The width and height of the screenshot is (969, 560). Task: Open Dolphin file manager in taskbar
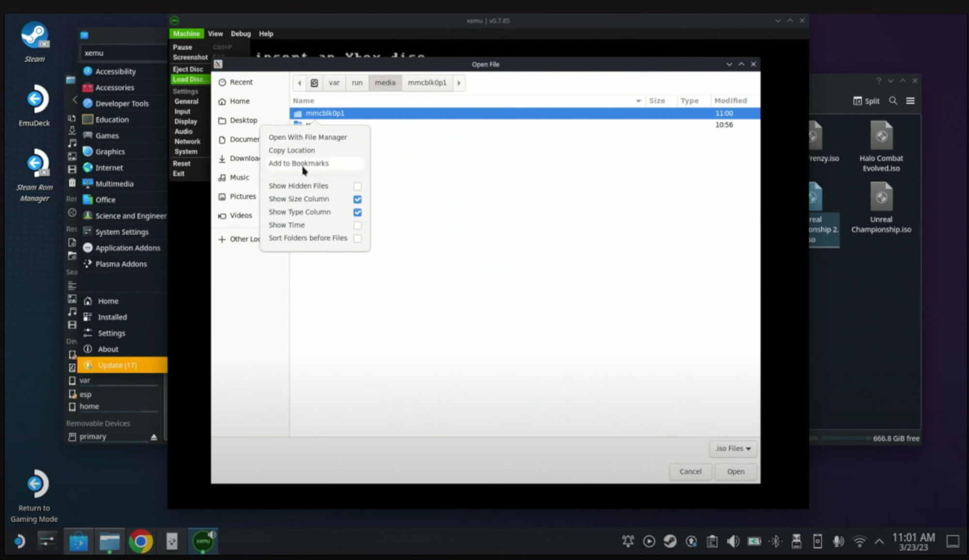[109, 541]
